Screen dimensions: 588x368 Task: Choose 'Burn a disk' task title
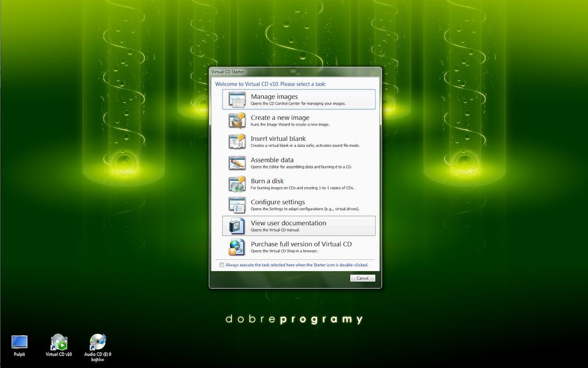tap(267, 181)
